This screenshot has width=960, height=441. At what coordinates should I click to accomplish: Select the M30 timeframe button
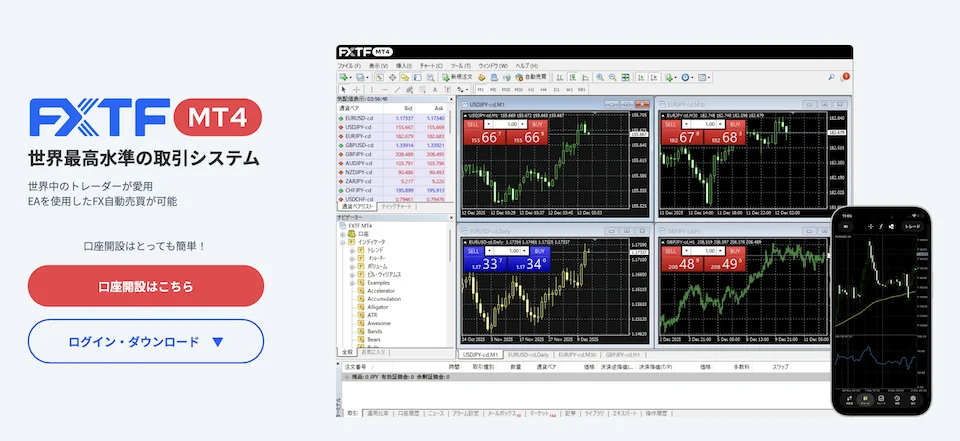[517, 89]
